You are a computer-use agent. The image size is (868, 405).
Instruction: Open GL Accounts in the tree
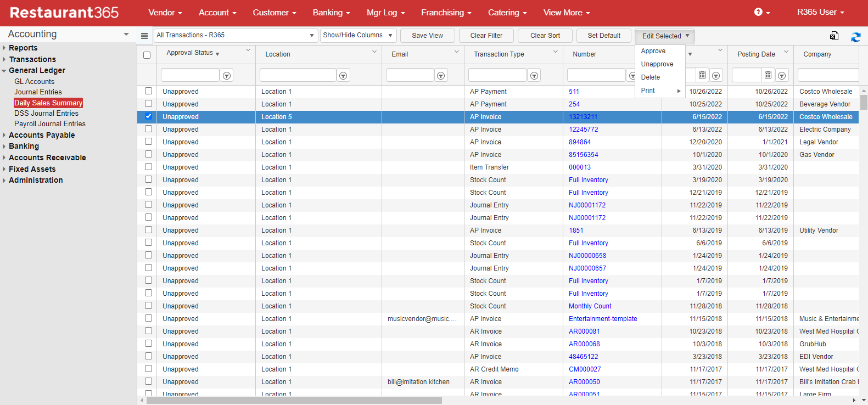pos(35,81)
